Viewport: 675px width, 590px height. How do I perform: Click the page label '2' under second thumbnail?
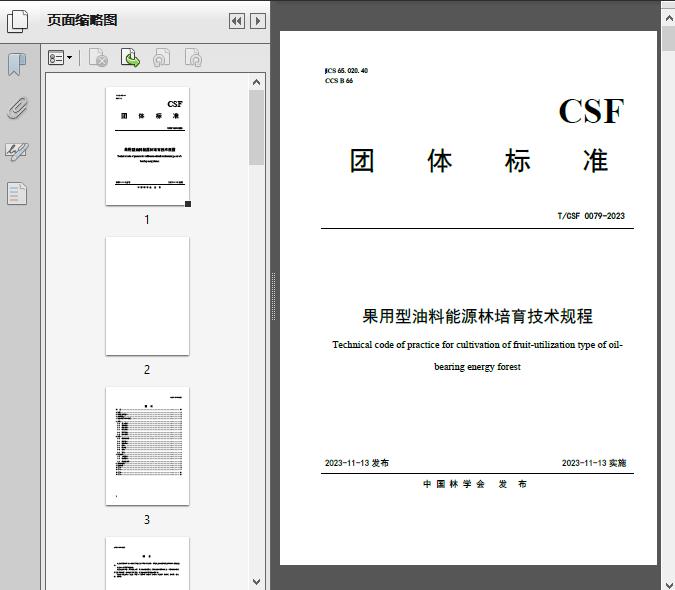[x=147, y=370]
